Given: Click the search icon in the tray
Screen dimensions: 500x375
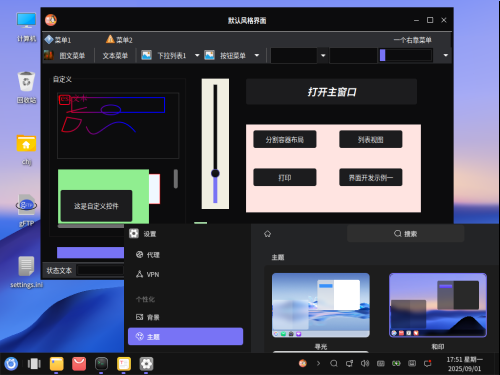Looking at the screenshot, I should [334, 363].
